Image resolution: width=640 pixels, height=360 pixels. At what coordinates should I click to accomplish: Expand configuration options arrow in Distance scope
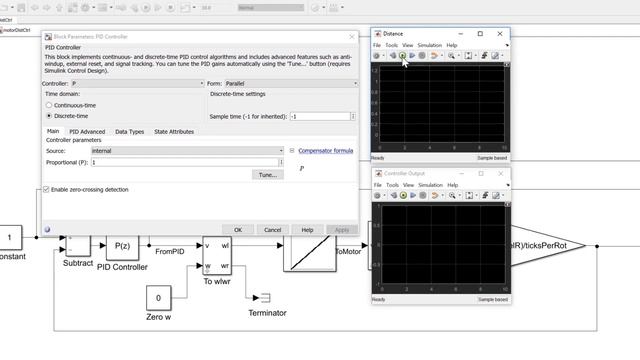point(383,56)
